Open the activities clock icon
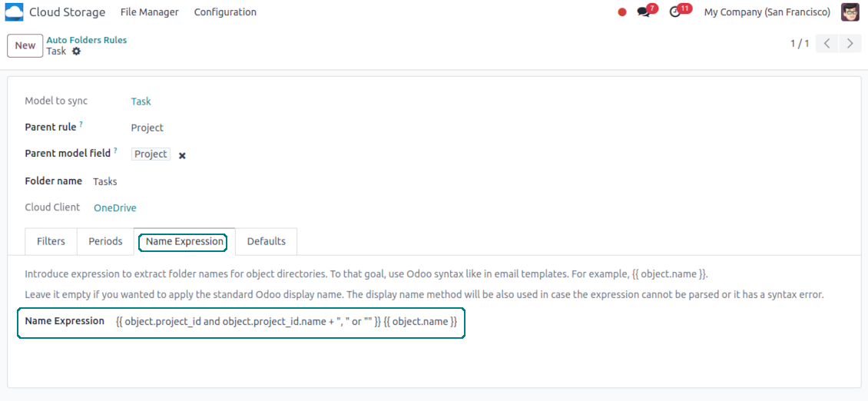 coord(675,12)
